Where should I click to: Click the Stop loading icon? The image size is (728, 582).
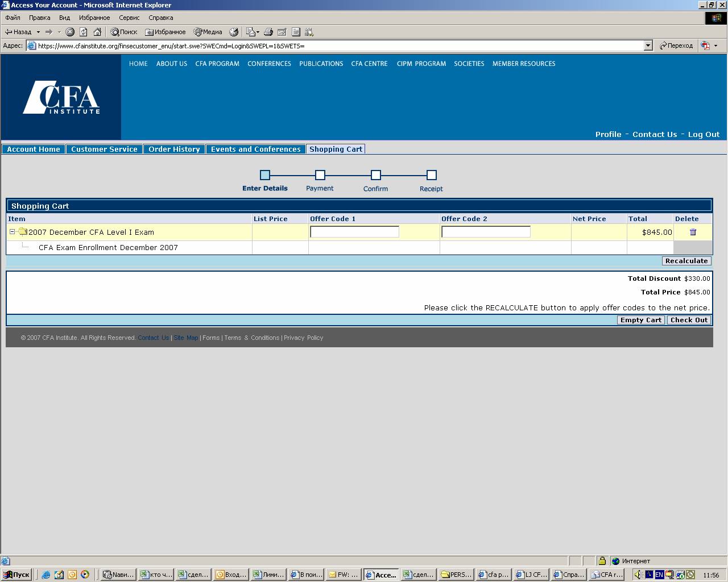click(70, 32)
